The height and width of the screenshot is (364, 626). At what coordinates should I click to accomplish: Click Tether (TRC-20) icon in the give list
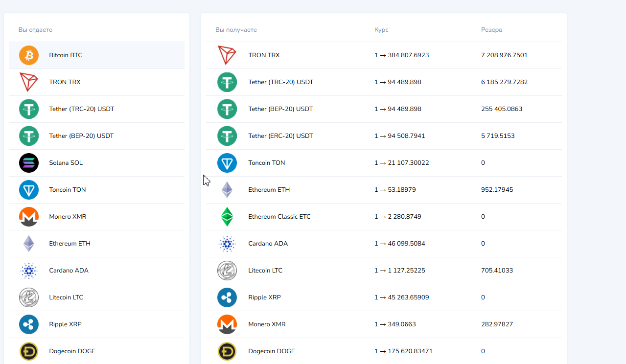pos(29,109)
